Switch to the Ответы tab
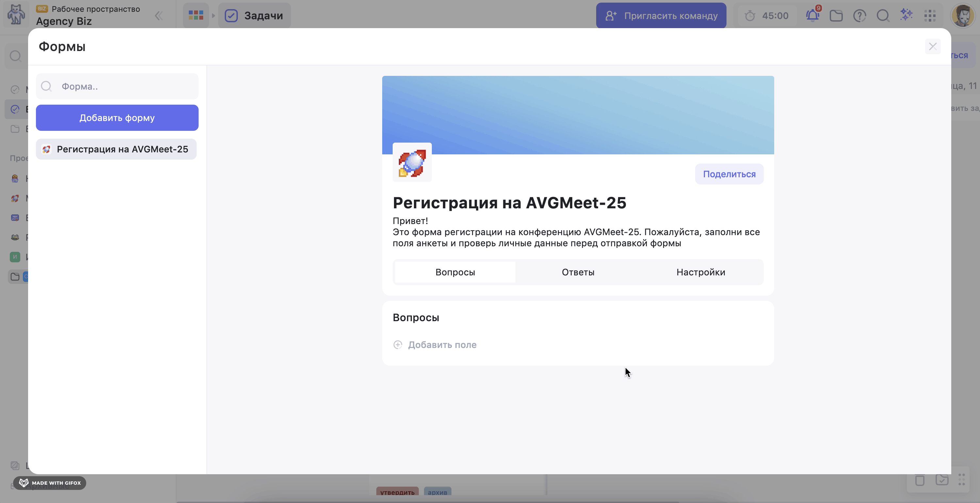The image size is (980, 503). (578, 272)
